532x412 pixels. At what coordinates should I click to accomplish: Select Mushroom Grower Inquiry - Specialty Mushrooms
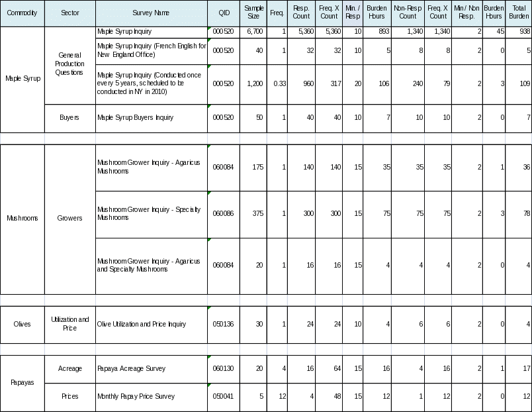(152, 215)
